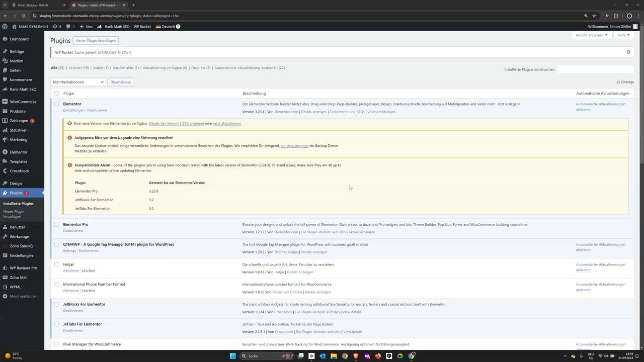The width and height of the screenshot is (644, 362).
Task: Filter plugins by Aktiviert (19)
Action: coord(78,68)
